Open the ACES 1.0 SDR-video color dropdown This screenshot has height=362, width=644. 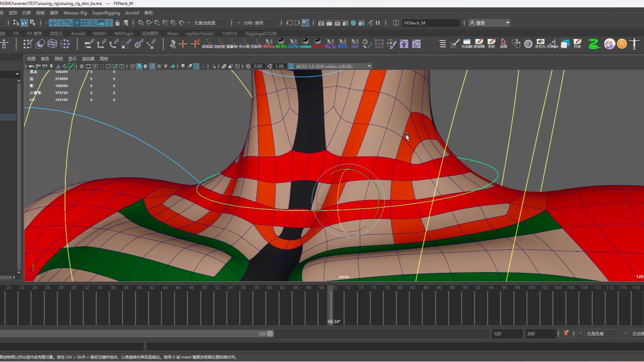click(x=369, y=66)
